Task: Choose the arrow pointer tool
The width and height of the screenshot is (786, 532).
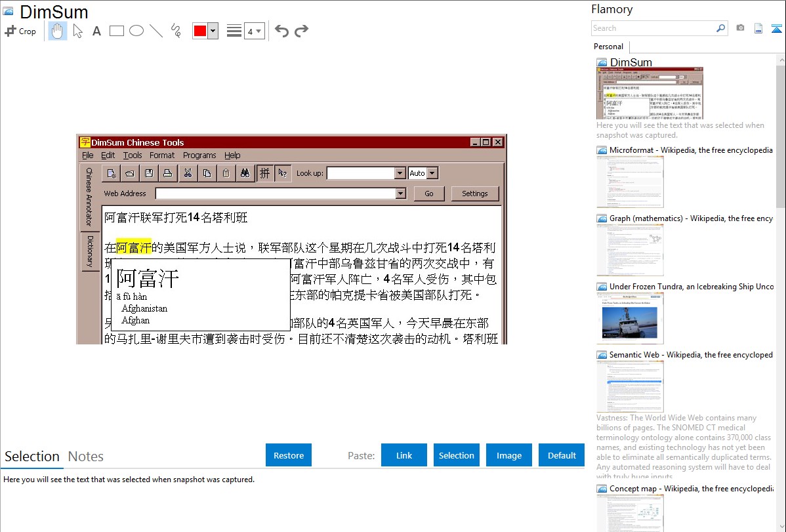Action: [x=77, y=31]
